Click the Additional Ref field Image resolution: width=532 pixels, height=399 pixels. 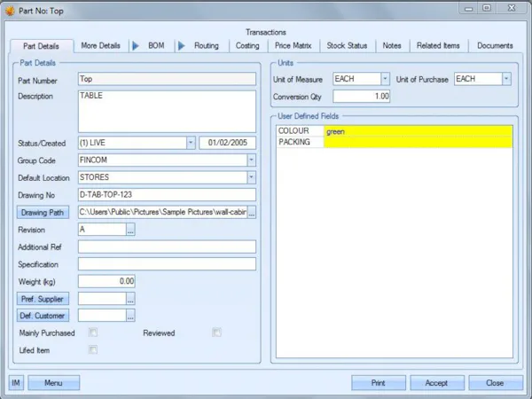pos(167,246)
